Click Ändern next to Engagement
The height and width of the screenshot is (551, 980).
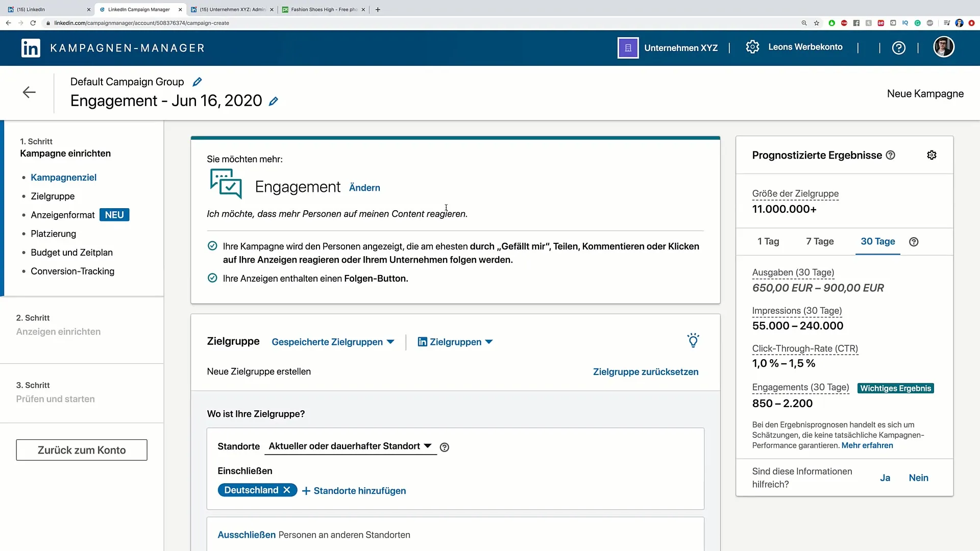[x=364, y=188]
